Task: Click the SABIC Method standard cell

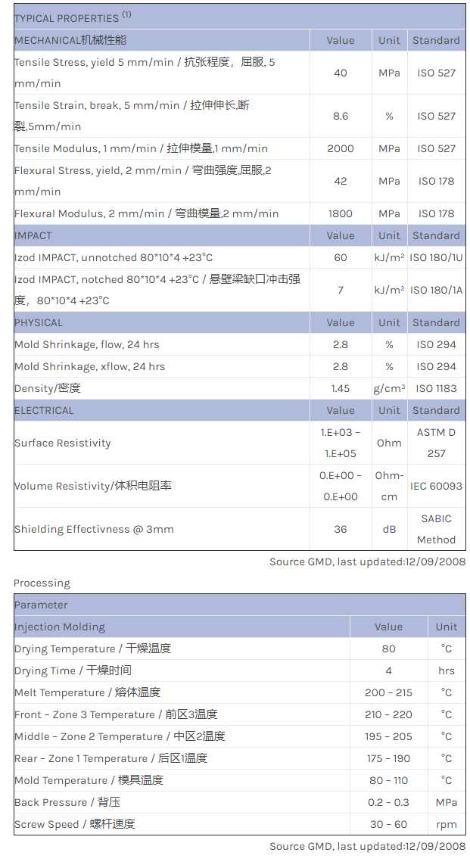Action: (x=436, y=529)
